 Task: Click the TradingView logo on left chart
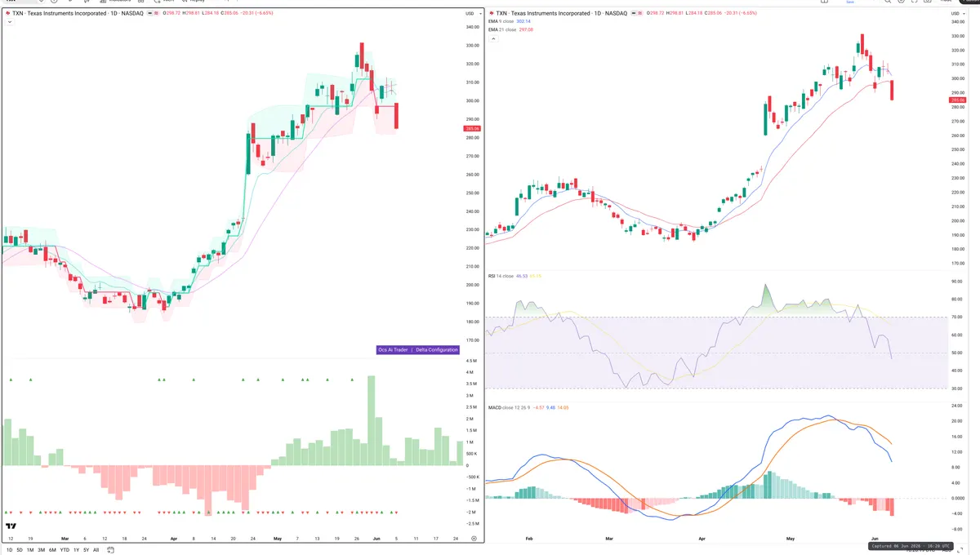coord(11,526)
